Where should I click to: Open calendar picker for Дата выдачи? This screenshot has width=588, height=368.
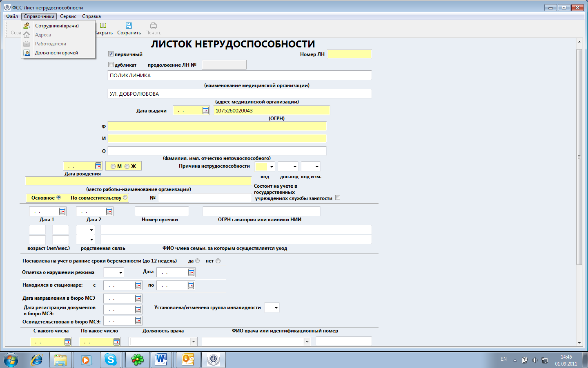pyautogui.click(x=205, y=111)
